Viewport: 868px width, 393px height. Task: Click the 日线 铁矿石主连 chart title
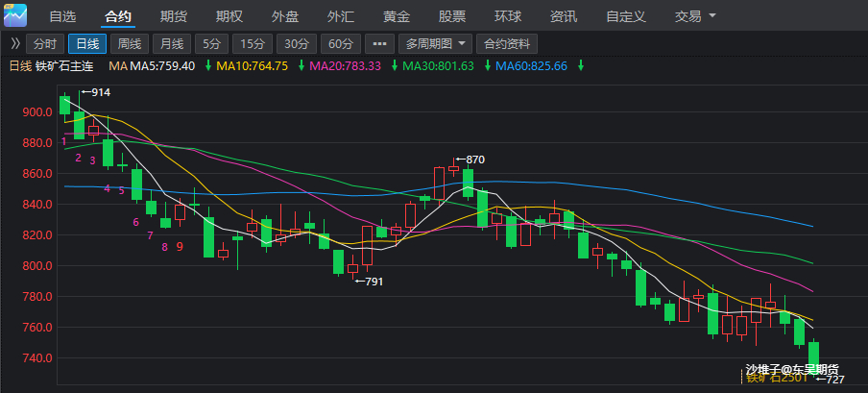point(52,66)
